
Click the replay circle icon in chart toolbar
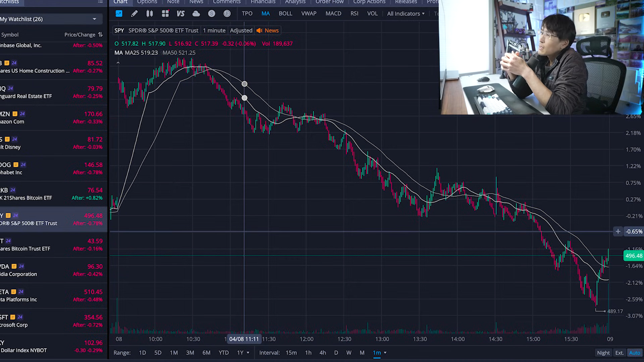click(227, 13)
